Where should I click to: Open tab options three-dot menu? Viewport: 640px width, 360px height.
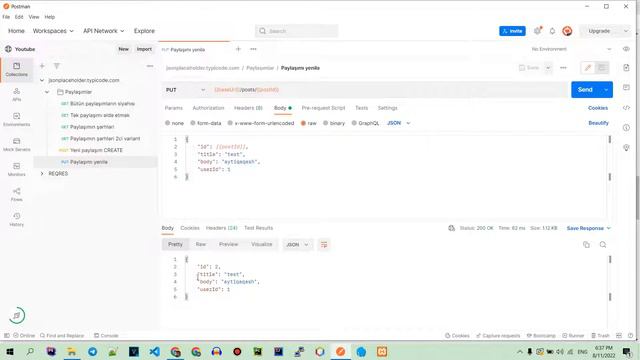coord(253,49)
